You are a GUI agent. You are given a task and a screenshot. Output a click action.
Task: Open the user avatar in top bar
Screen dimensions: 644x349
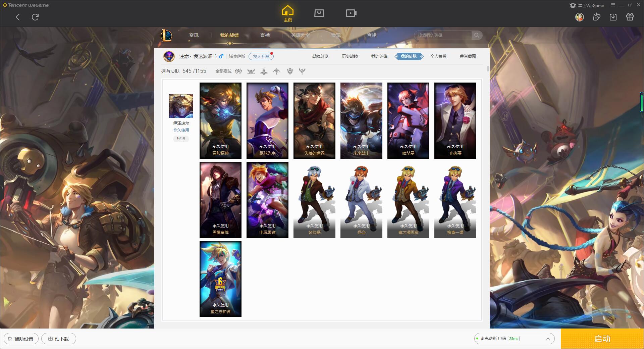(580, 17)
